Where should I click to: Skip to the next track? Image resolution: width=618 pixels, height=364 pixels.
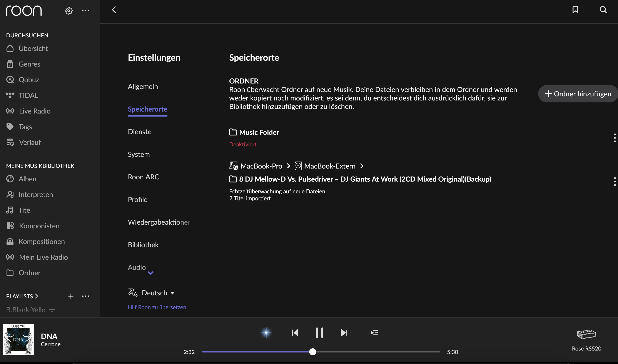344,333
